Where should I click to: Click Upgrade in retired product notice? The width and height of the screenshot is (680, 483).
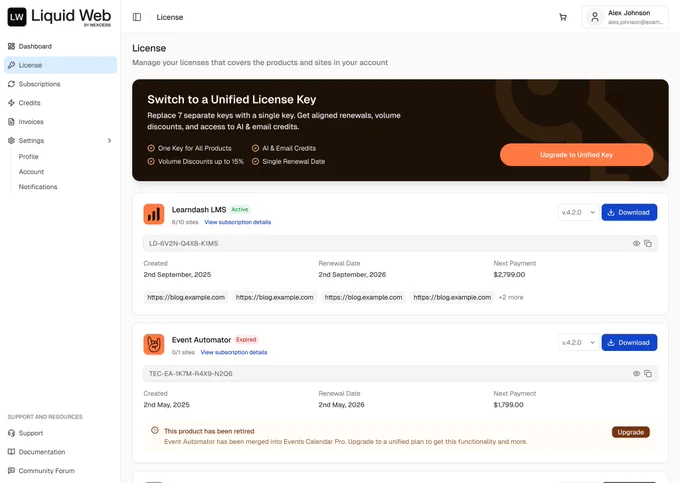pos(631,432)
